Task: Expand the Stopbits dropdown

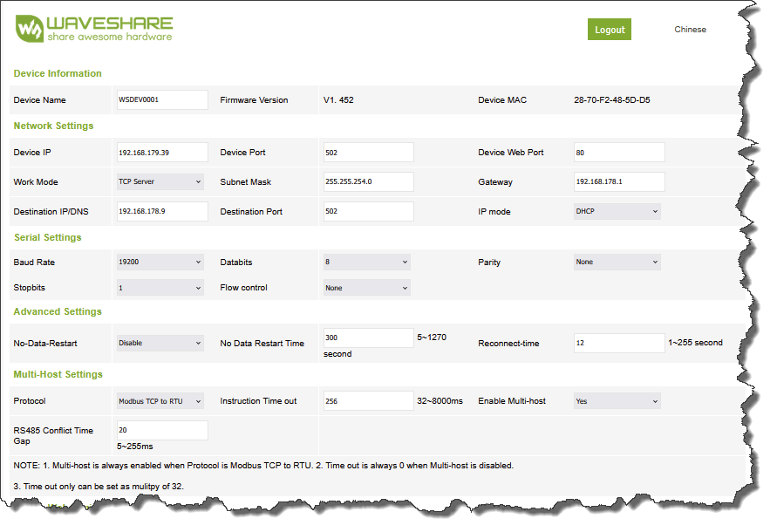Action: pos(160,288)
